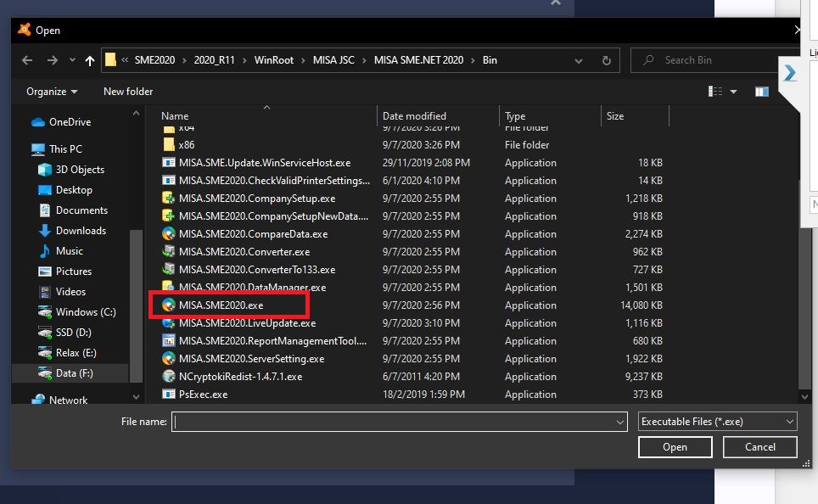This screenshot has height=504, width=818.
Task: Click the MISA.SME2020.exe file icon
Action: coord(169,305)
